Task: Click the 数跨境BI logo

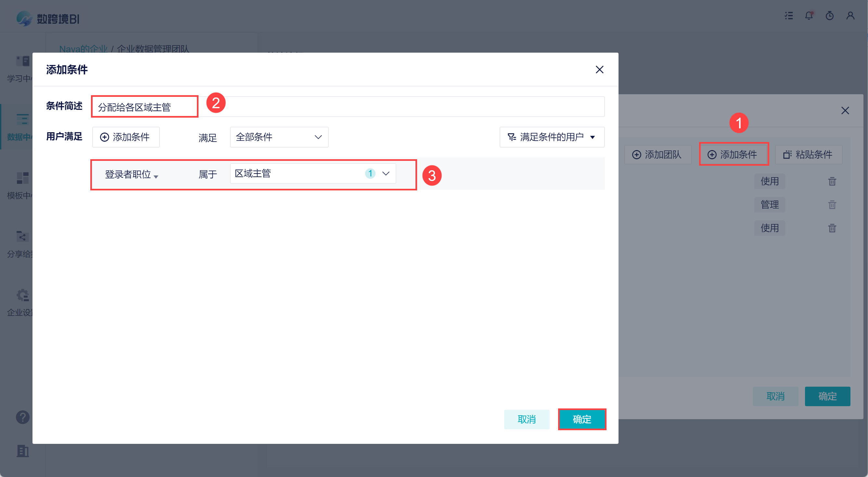Action: click(48, 19)
